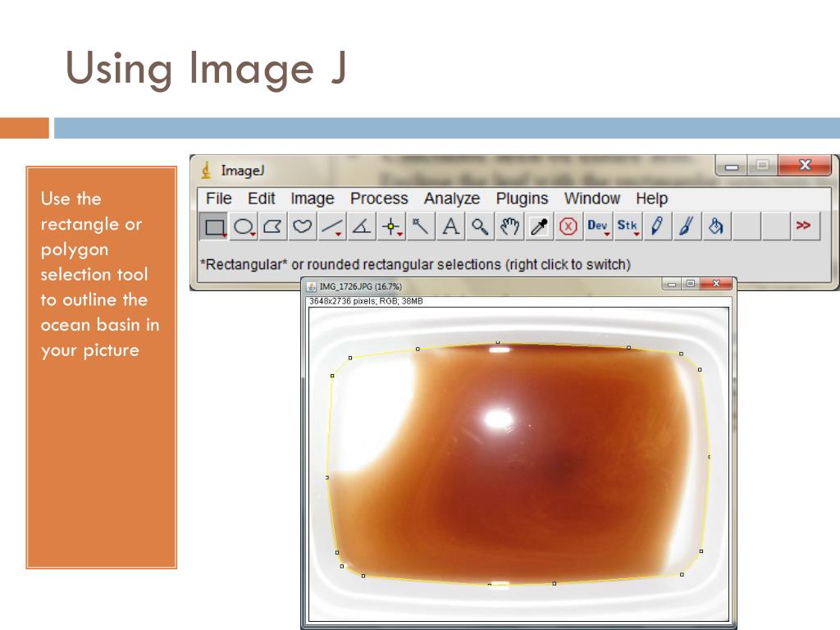Select the Text tool
This screenshot has width=840, height=630.
tap(450, 226)
